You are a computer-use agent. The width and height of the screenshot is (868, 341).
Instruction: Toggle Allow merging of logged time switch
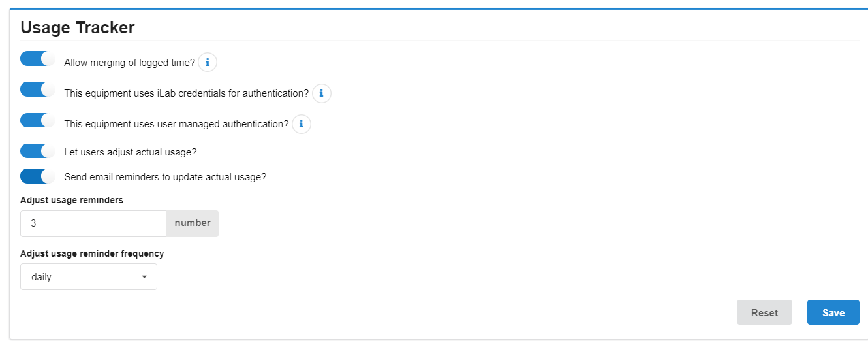(x=38, y=59)
